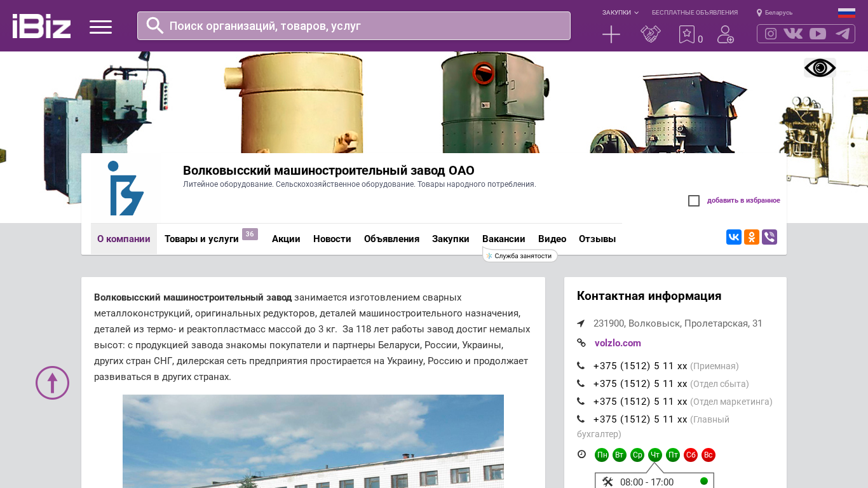Viewport: 868px width, 488px height.
Task: Click the 36 items count badge
Action: [x=250, y=234]
